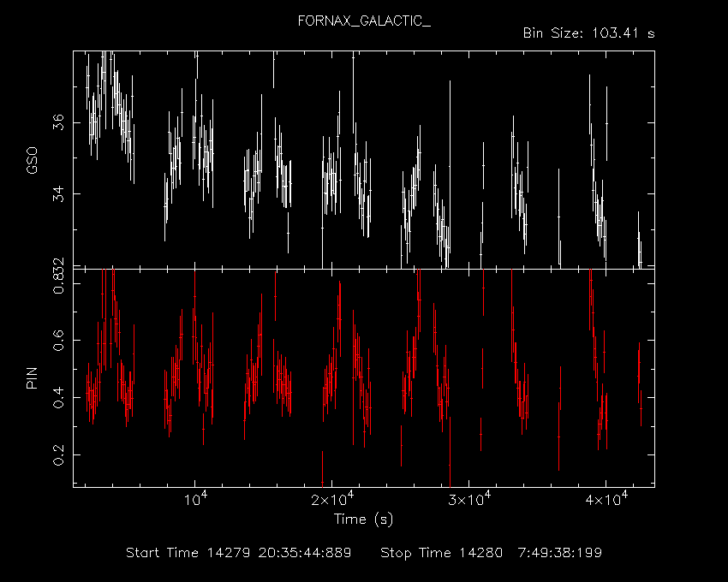Click the plot title FORNAX_GALACTIC_

click(364, 21)
